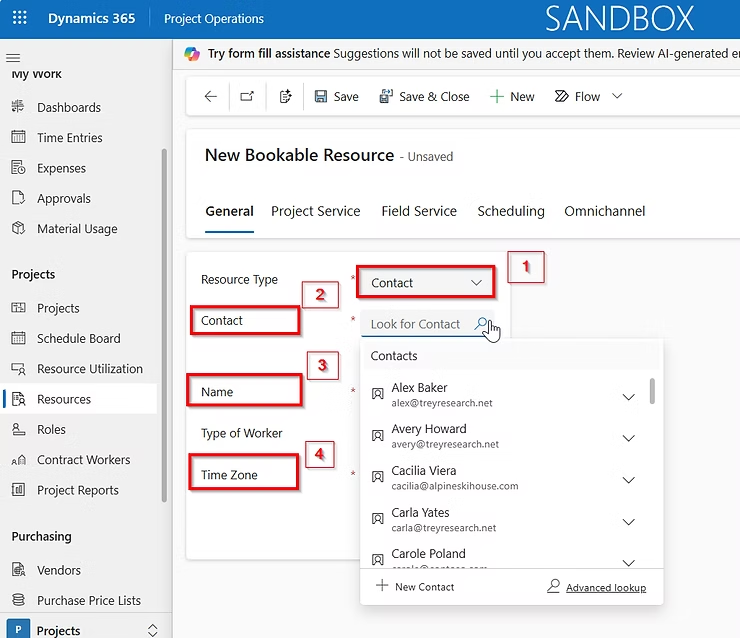Expand details chevron for Cacilia Viera
Screen dimensions: 740x638
click(x=628, y=480)
